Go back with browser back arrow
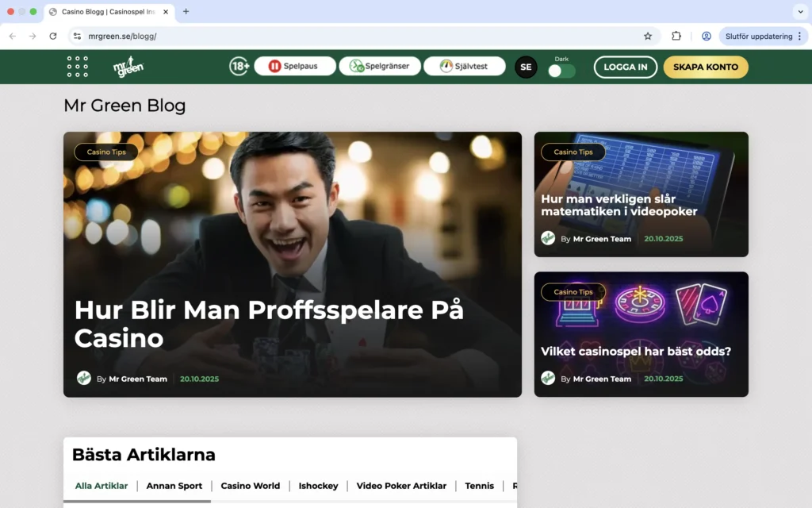Viewport: 812px width, 508px height. [13, 37]
